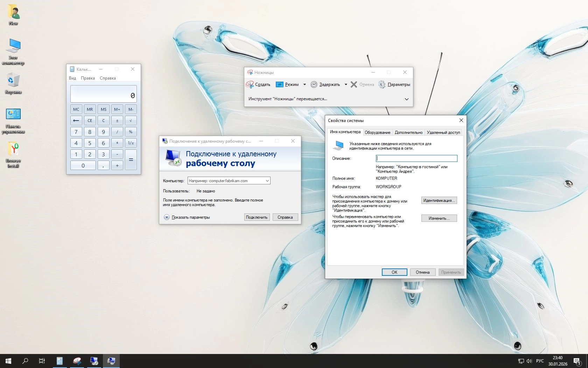Screen dimensions: 588x368
Task: Expand the Snipping Tool Mode dropdown arrow
Action: [304, 84]
